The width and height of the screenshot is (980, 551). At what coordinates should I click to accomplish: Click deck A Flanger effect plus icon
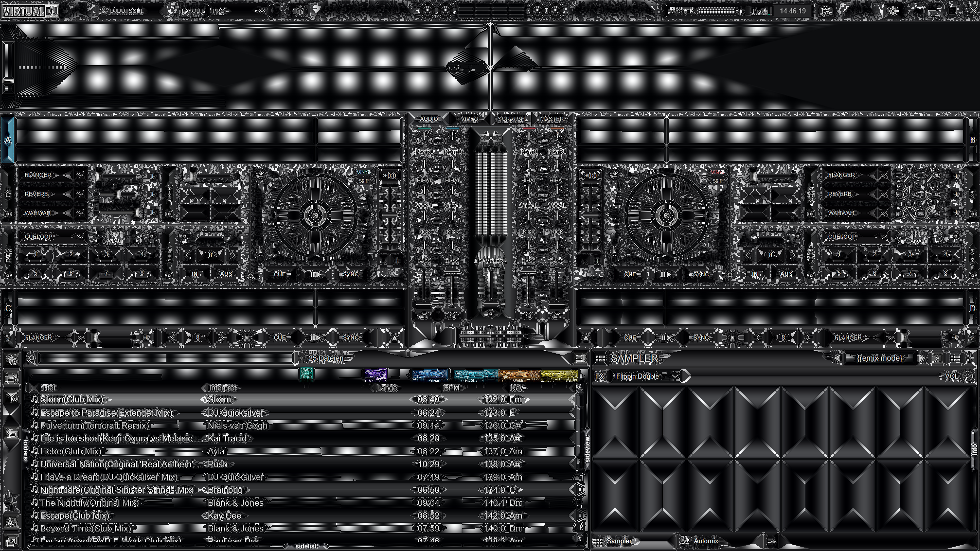tap(153, 176)
